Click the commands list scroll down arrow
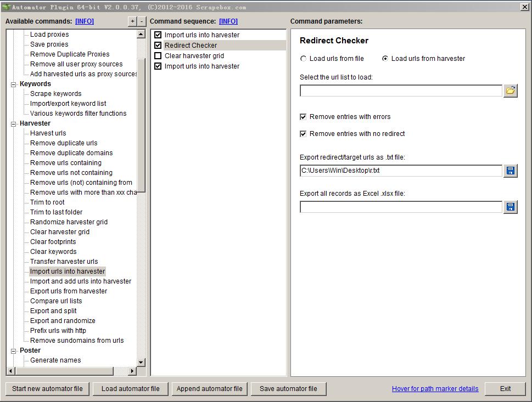Screen dimensions: 532x402 click(x=141, y=363)
